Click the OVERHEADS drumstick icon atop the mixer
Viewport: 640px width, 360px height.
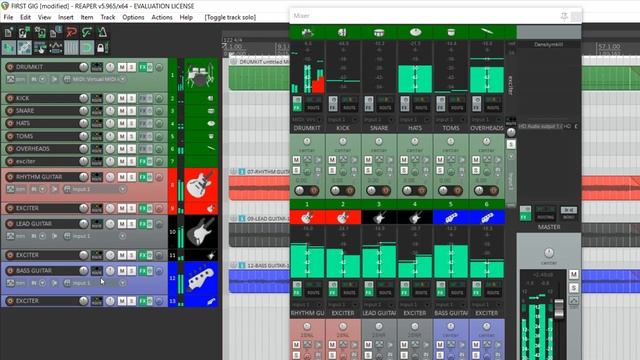point(487,32)
